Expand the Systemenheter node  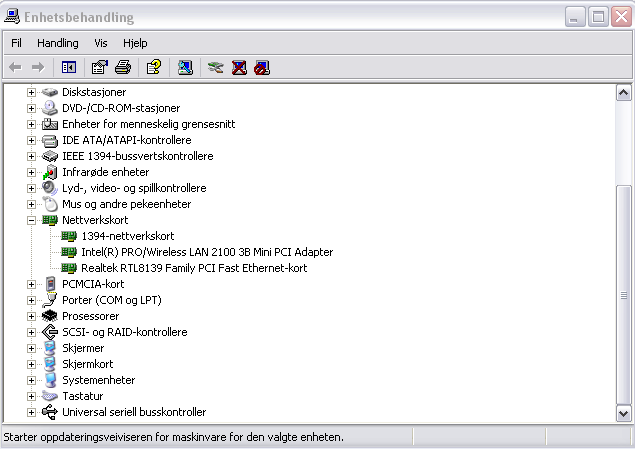[31, 380]
